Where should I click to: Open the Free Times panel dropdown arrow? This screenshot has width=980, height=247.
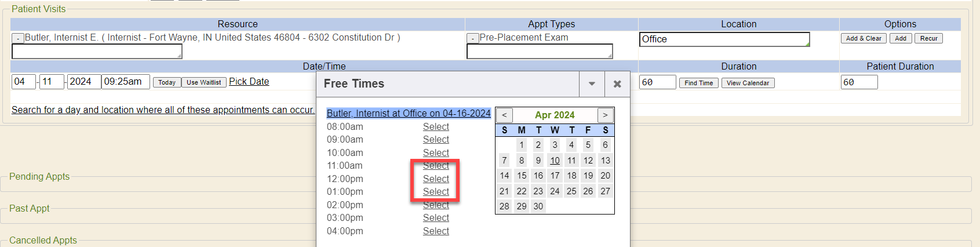tap(592, 84)
